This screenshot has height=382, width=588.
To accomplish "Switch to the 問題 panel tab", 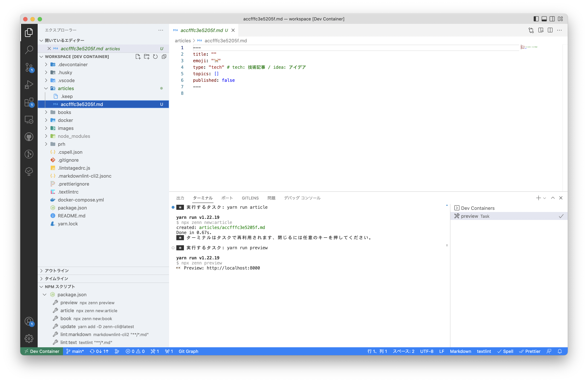I will (x=271, y=198).
